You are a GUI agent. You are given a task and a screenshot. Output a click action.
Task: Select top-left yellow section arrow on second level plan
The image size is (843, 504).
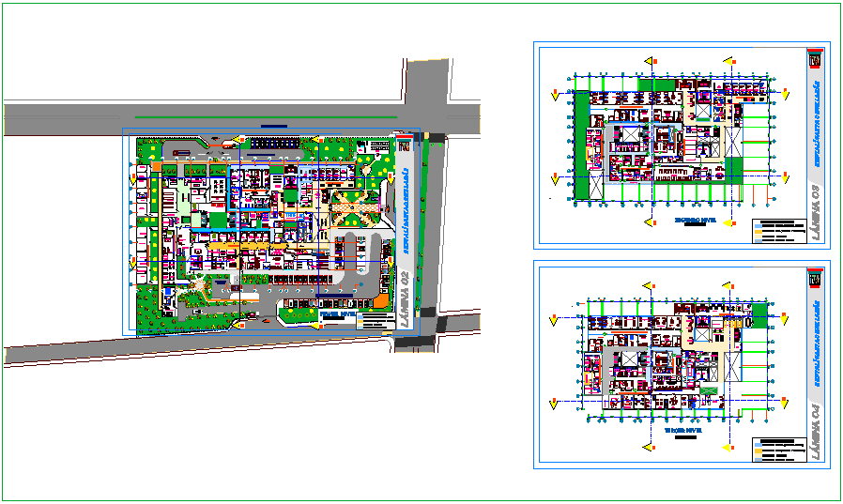tap(648, 61)
